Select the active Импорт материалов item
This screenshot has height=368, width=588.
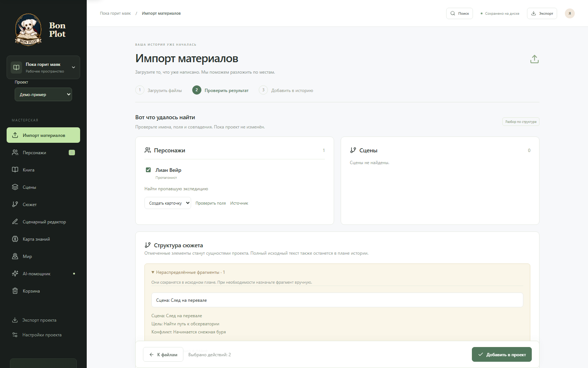click(43, 135)
